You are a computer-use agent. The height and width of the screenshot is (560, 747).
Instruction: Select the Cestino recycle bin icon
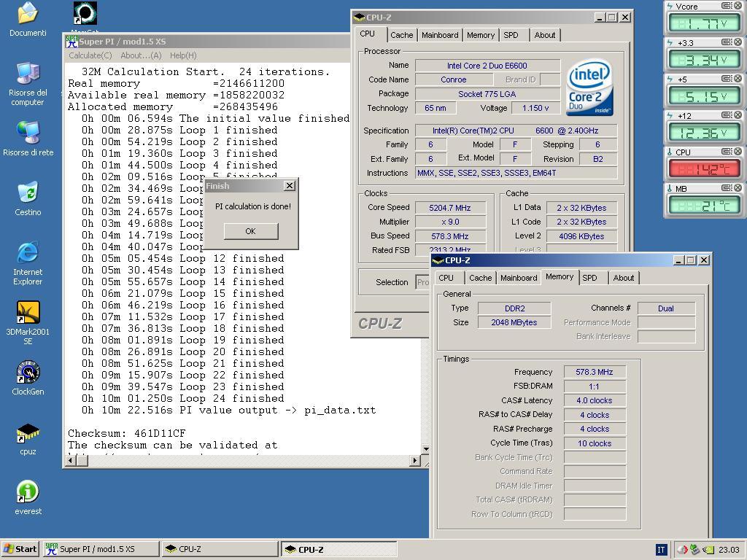[x=28, y=192]
